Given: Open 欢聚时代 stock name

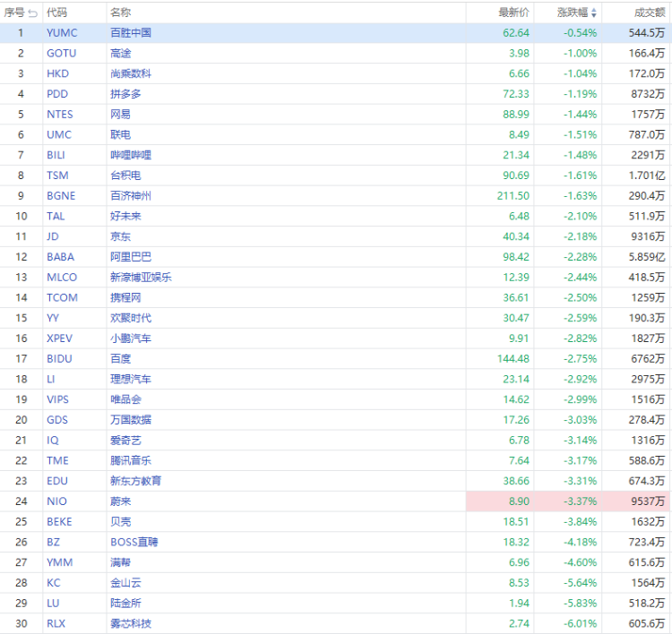Looking at the screenshot, I should click(131, 318).
